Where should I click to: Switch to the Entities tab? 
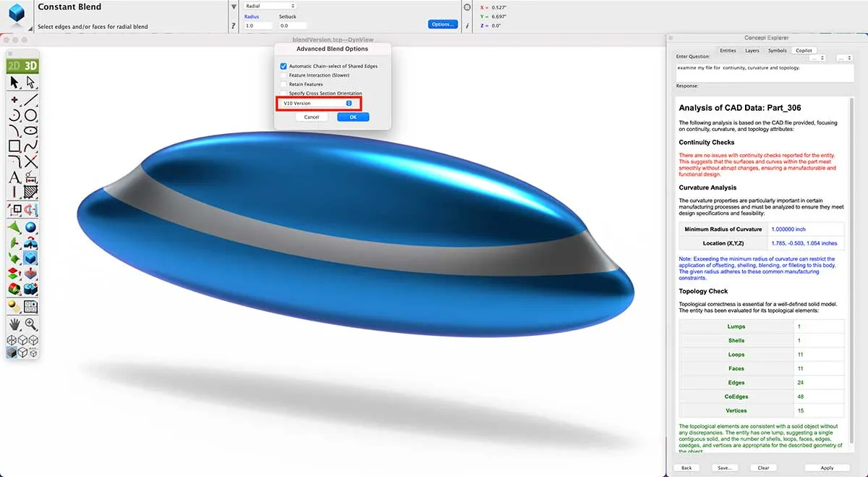pyautogui.click(x=728, y=51)
